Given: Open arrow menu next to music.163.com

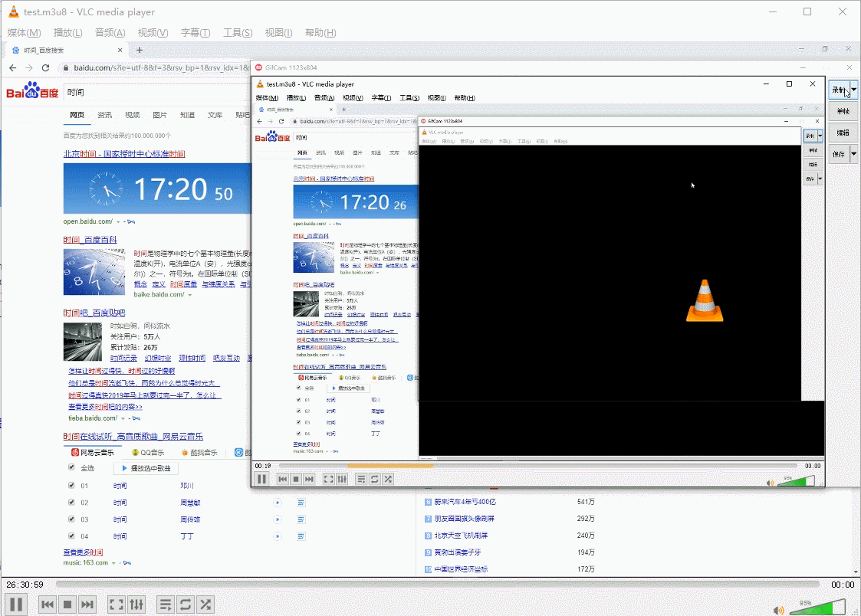Looking at the screenshot, I should pos(113,563).
